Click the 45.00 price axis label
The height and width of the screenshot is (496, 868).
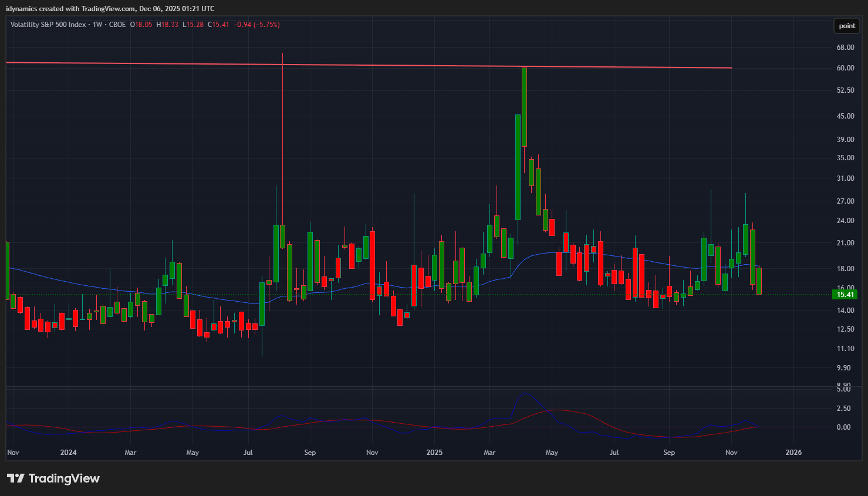click(845, 116)
